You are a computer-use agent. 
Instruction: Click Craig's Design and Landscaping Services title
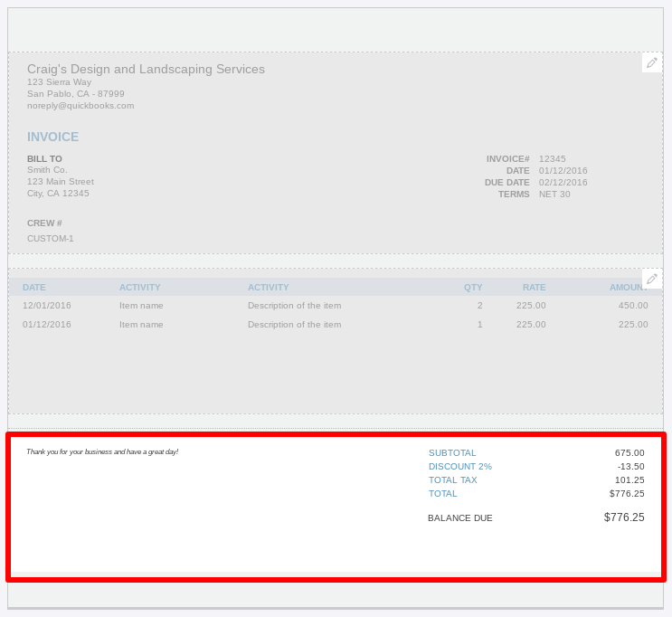(146, 69)
